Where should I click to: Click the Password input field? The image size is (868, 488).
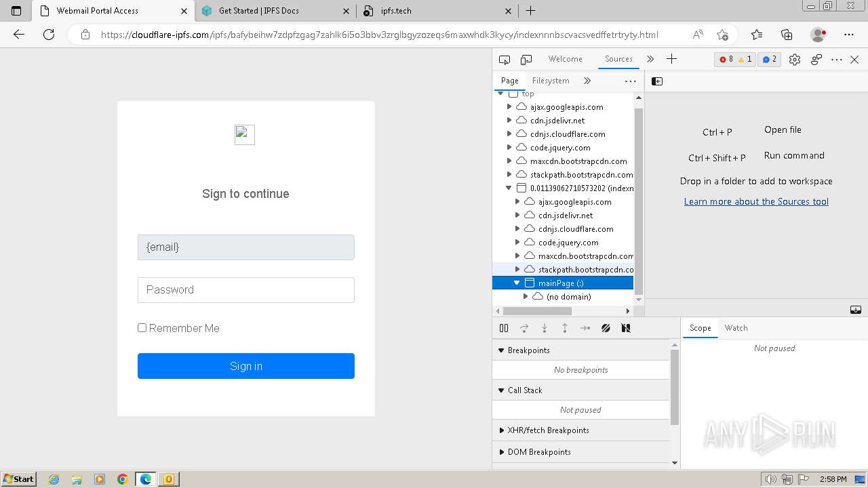pos(246,290)
